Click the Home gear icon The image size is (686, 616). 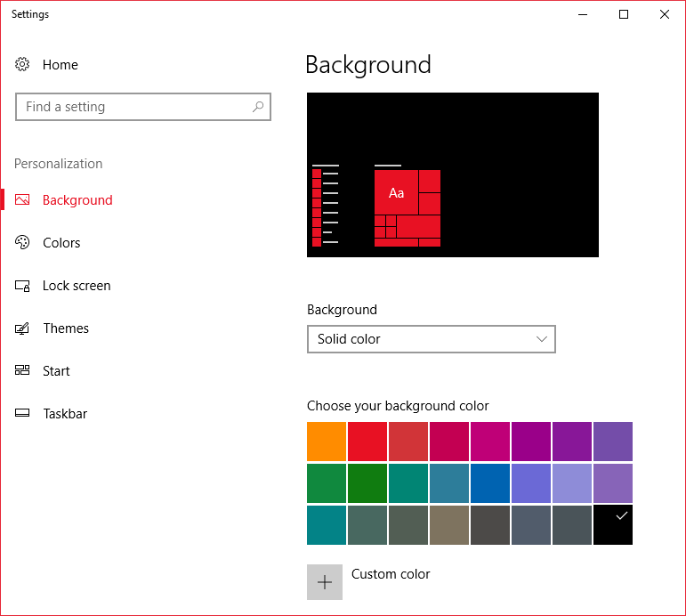(x=22, y=65)
